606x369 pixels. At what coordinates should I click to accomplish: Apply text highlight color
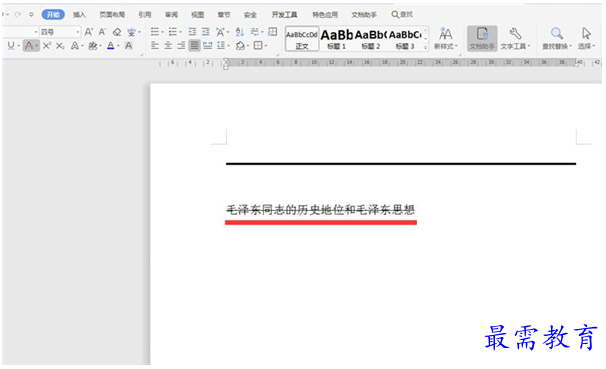click(x=92, y=46)
